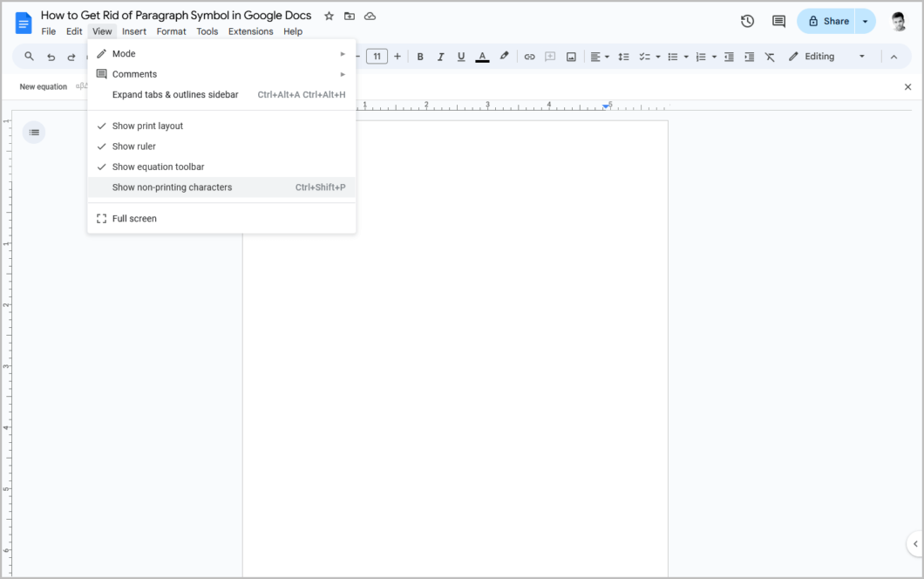Image resolution: width=924 pixels, height=579 pixels.
Task: Increase font size with plus button
Action: point(397,57)
